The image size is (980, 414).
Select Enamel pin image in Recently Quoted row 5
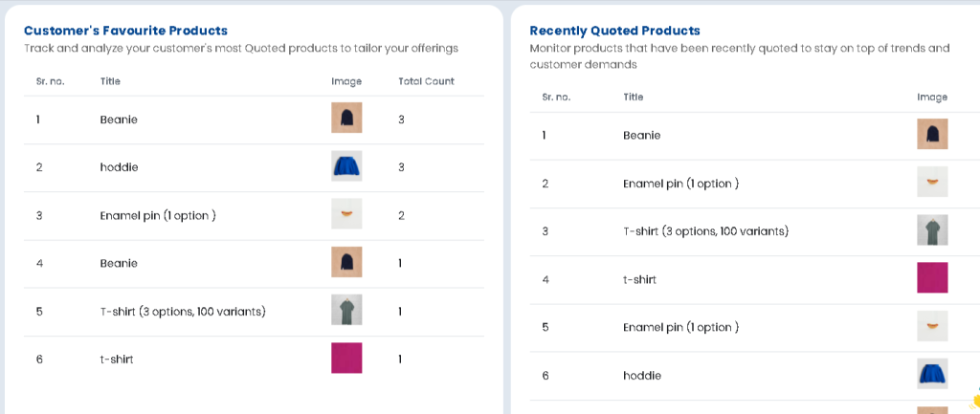[x=932, y=326]
